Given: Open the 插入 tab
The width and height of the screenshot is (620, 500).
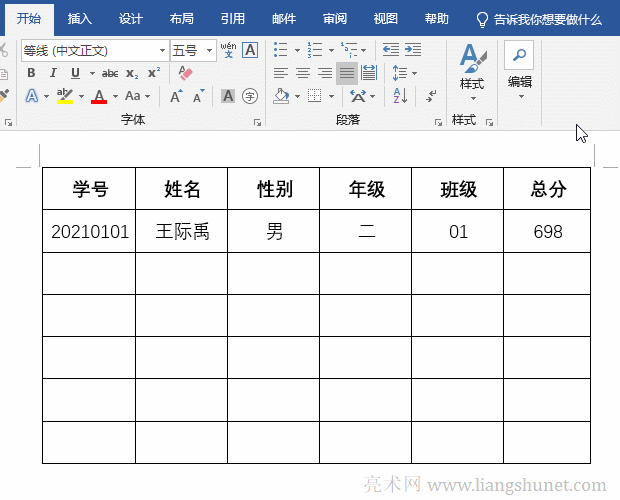Looking at the screenshot, I should click(79, 19).
